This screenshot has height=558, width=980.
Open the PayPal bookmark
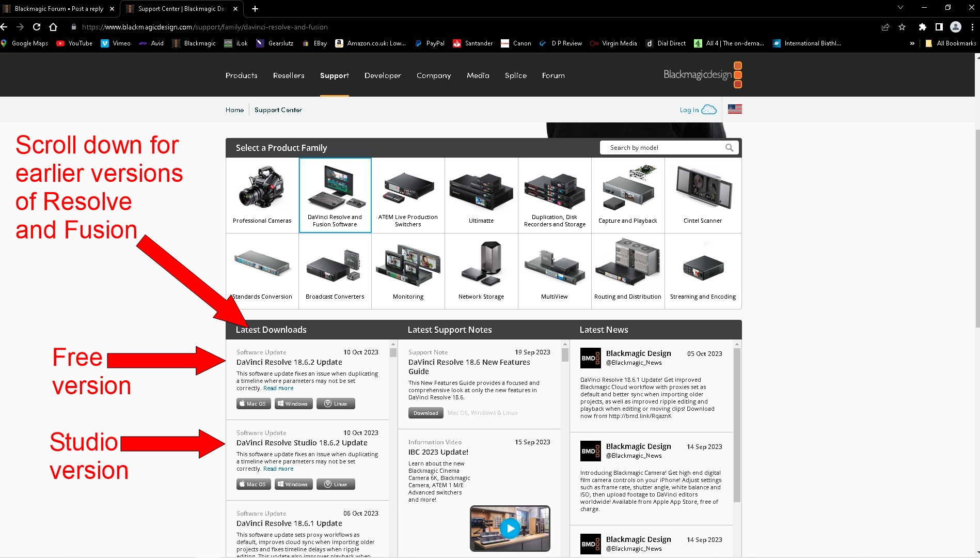(x=430, y=43)
